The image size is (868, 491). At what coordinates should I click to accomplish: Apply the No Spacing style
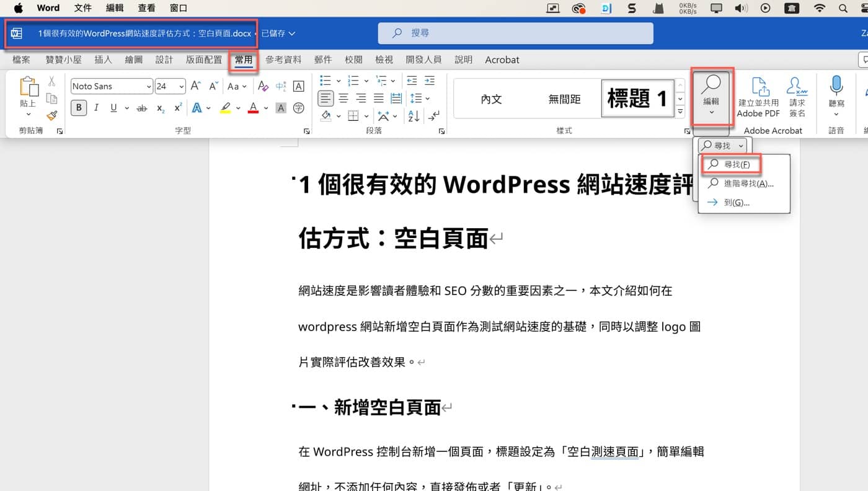(564, 99)
